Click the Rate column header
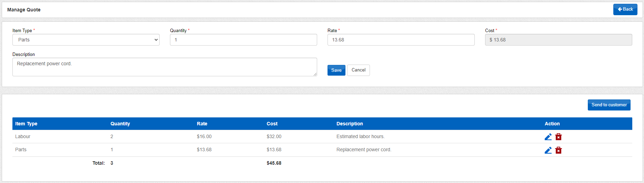The image size is (644, 183). [x=202, y=124]
